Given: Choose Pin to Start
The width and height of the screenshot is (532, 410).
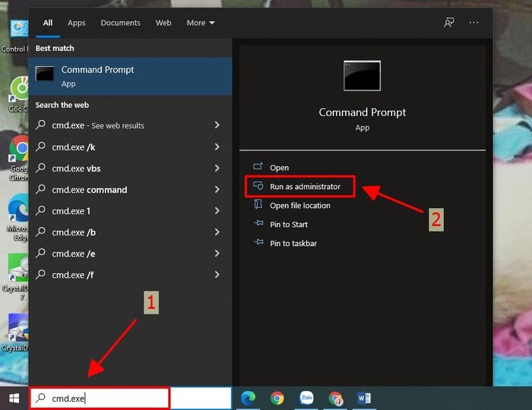Looking at the screenshot, I should point(289,225).
